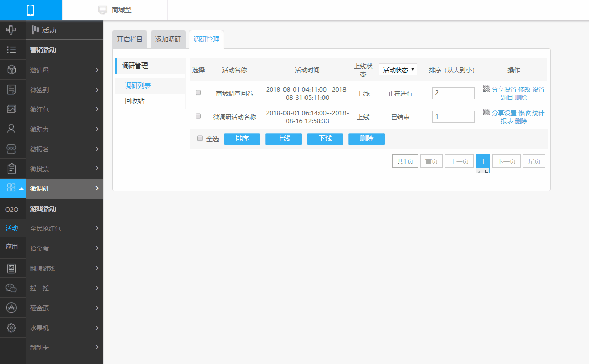
Task: Expand the 微签到 menu item
Action: pyautogui.click(x=64, y=90)
